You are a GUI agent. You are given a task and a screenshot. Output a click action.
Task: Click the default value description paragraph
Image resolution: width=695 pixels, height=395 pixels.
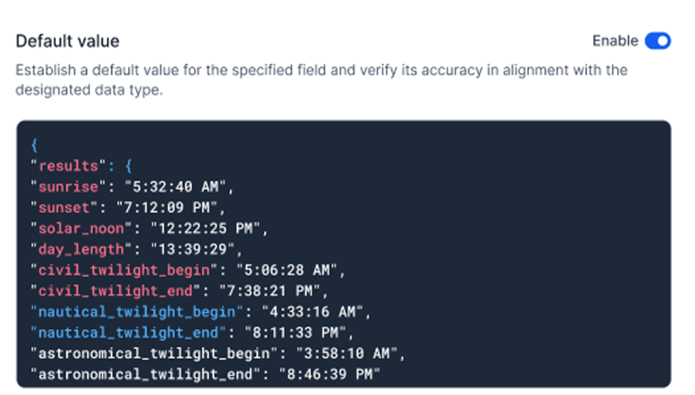click(322, 80)
